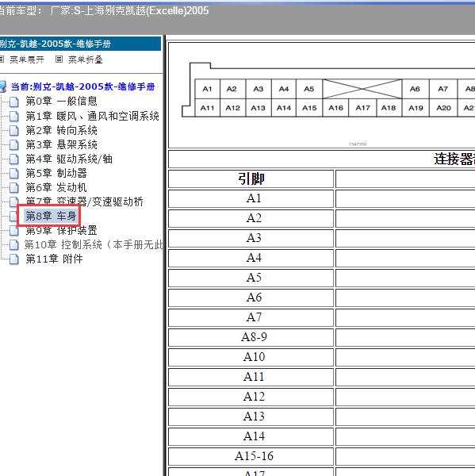This screenshot has width=475, height=476.
Task: Click the vehicle model header text 上海别克凯越(Excelle)2005
Action: coord(146,11)
